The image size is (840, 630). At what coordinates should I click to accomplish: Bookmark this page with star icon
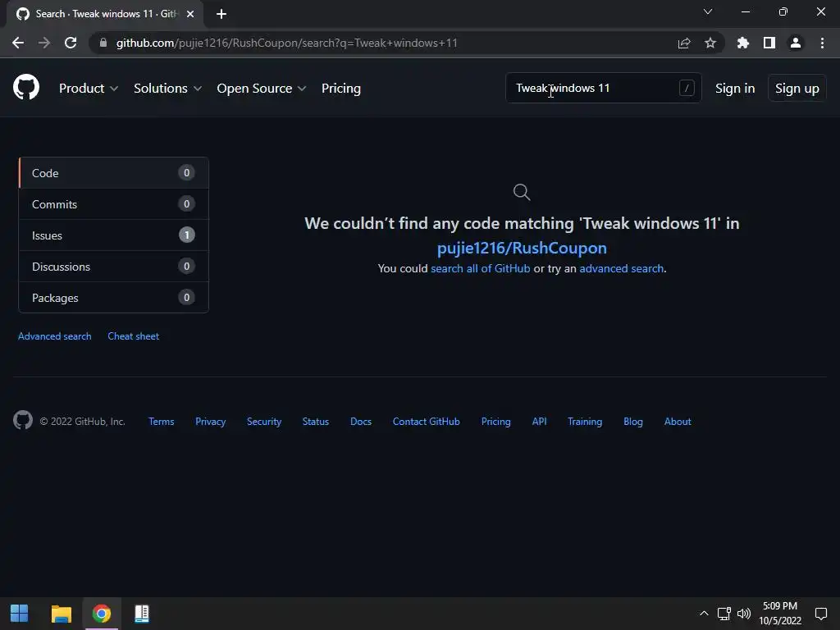(x=710, y=43)
